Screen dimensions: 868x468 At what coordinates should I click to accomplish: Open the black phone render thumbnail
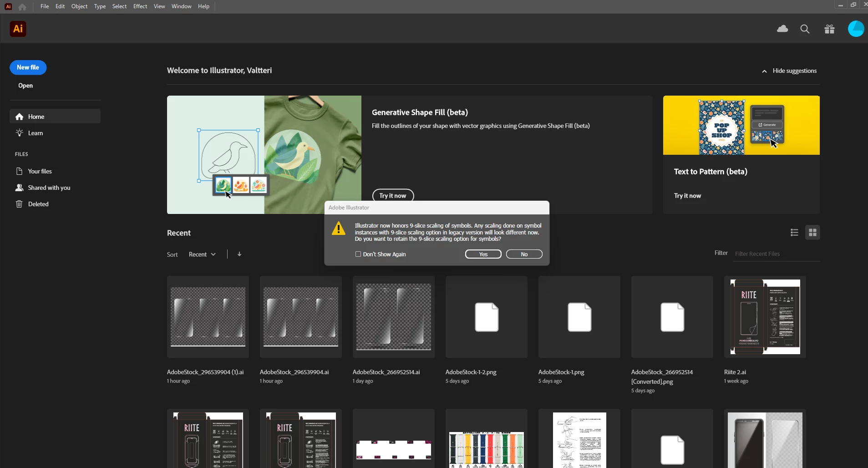coord(765,438)
